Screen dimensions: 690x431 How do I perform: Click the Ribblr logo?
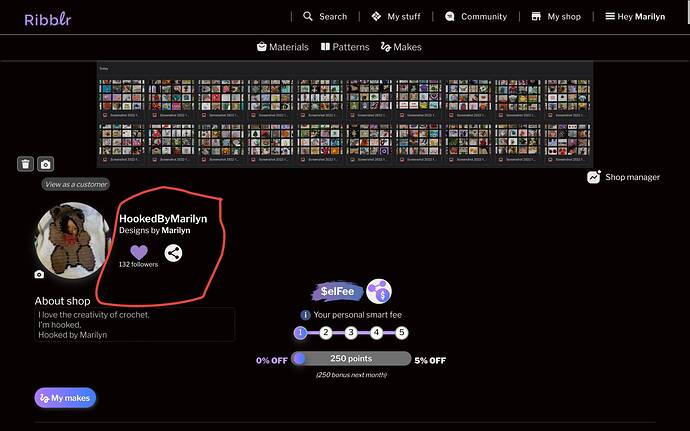pos(48,19)
